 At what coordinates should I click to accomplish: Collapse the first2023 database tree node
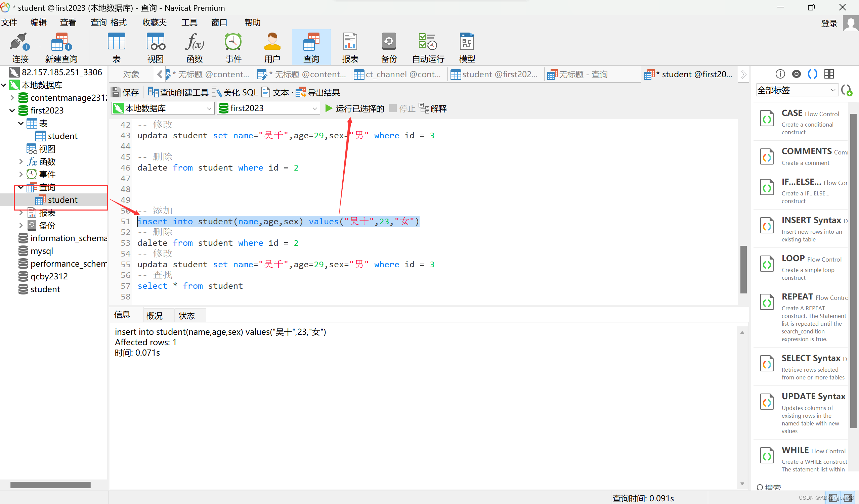(12, 110)
